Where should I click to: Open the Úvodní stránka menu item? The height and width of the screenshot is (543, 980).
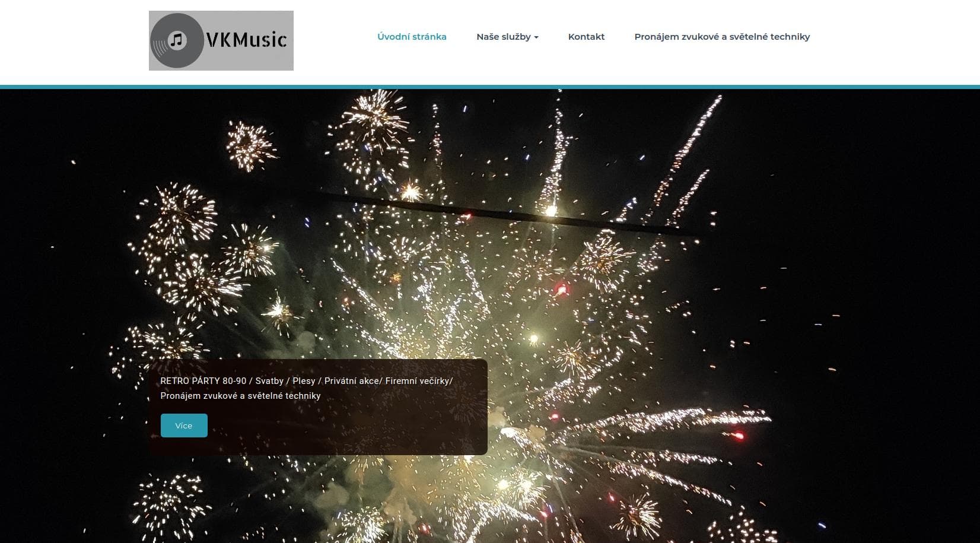tap(412, 37)
